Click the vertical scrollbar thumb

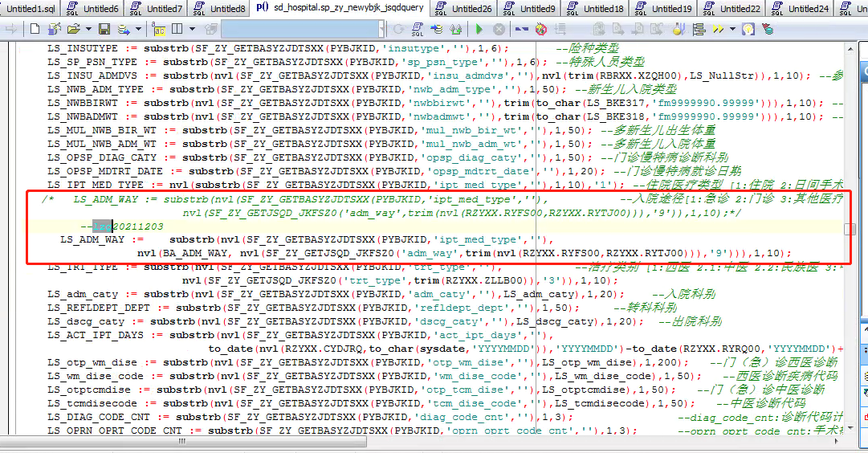click(850, 229)
